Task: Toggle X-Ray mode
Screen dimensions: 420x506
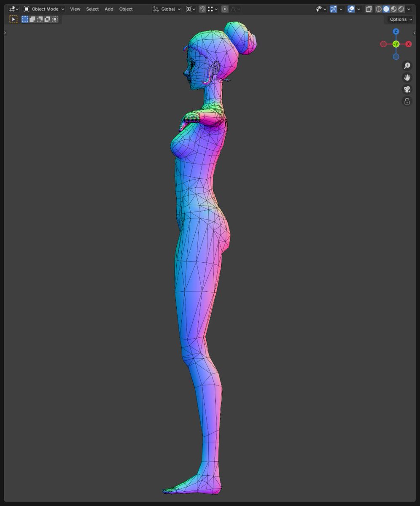Action: [x=369, y=9]
